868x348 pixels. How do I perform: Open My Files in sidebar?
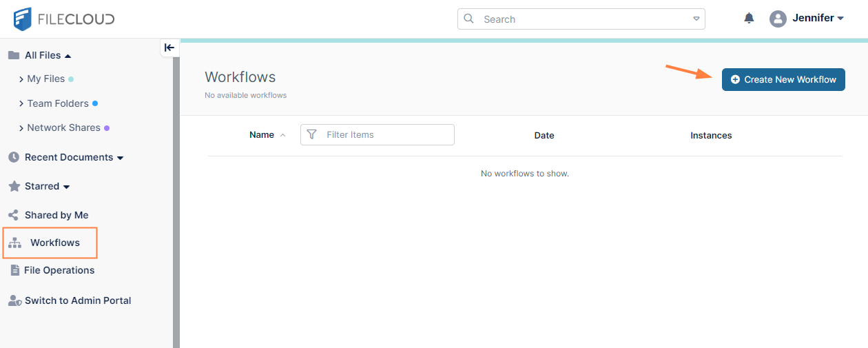(46, 79)
